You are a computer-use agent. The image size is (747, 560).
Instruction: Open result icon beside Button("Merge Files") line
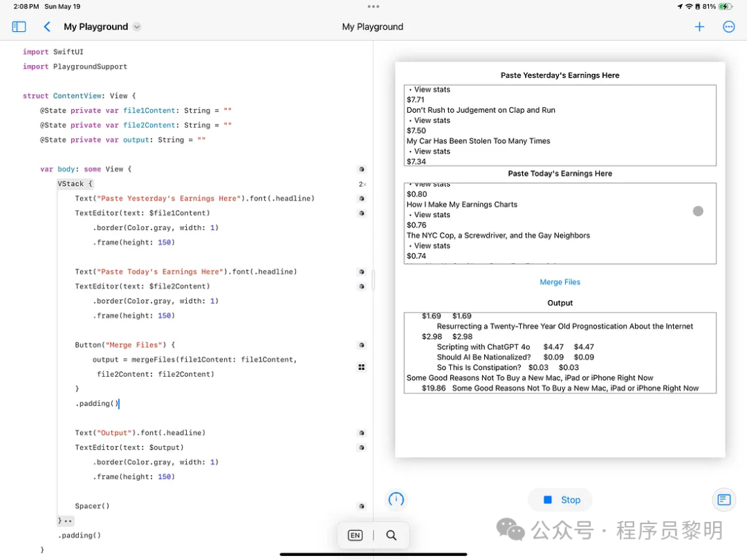[x=362, y=345]
